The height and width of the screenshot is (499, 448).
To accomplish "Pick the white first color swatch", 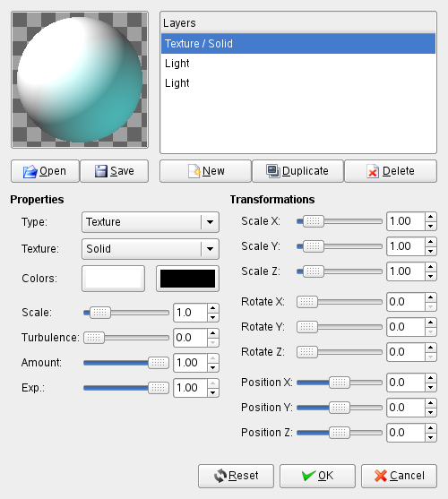I will pyautogui.click(x=113, y=279).
